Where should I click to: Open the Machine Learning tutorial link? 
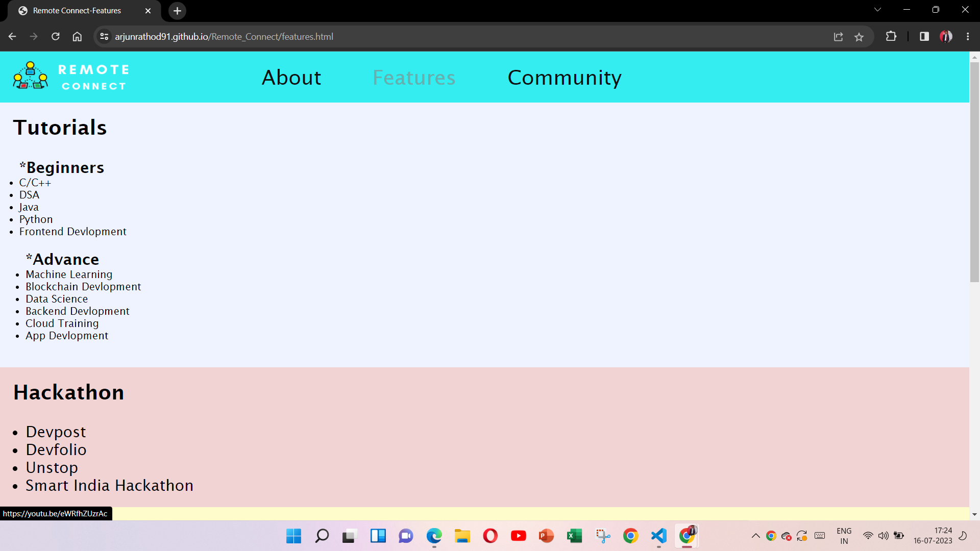coord(69,274)
